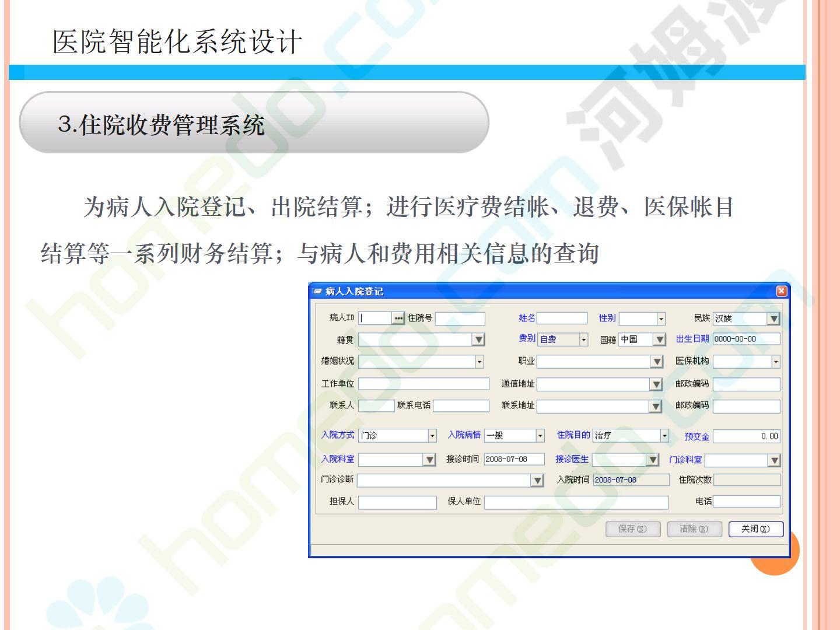Click the 关闭(X) button
The width and height of the screenshot is (840, 630).
[755, 529]
